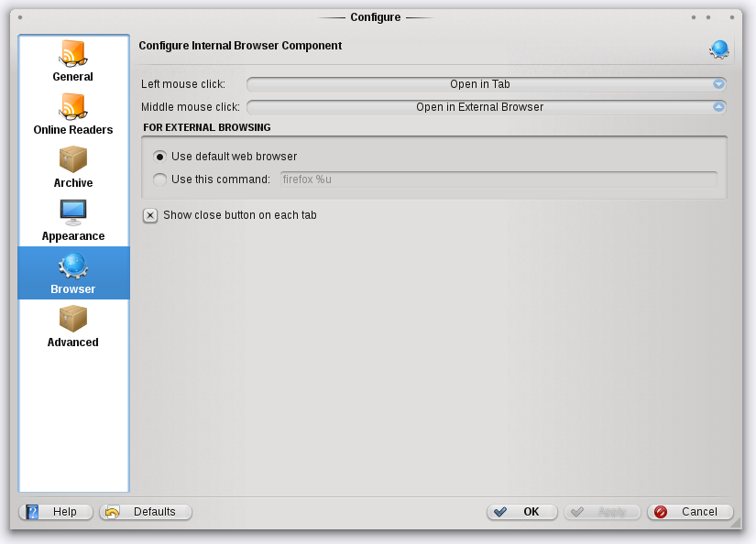This screenshot has height=544, width=756.
Task: Click the Cancel button
Action: [690, 512]
